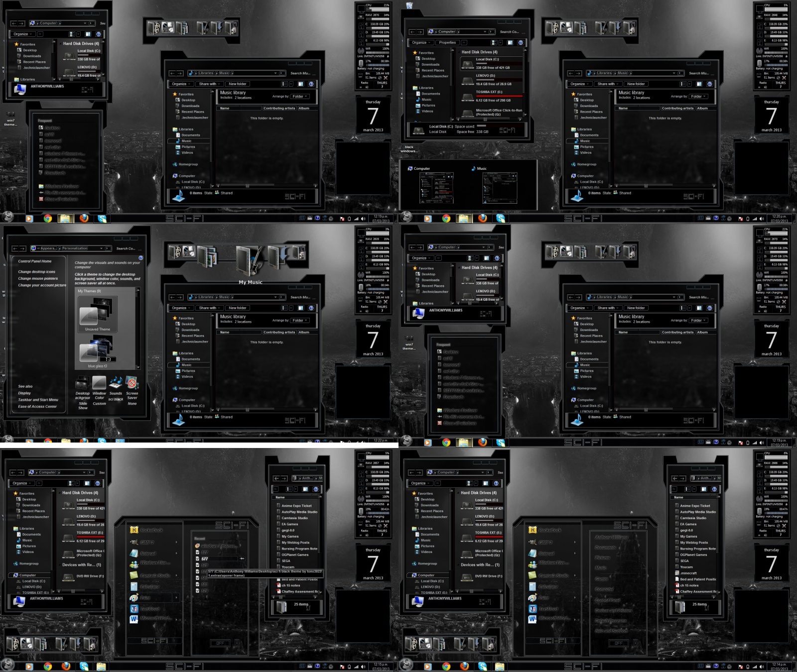Open 'Help and Support' in Start menu
The width and height of the screenshot is (797, 672).
(x=611, y=631)
